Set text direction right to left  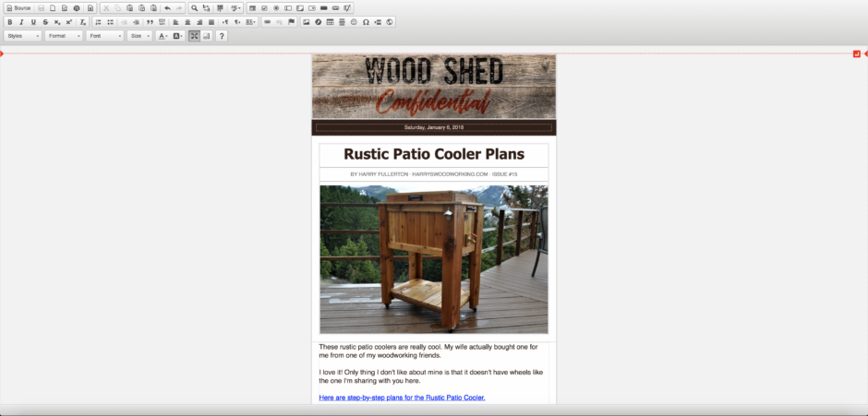237,22
